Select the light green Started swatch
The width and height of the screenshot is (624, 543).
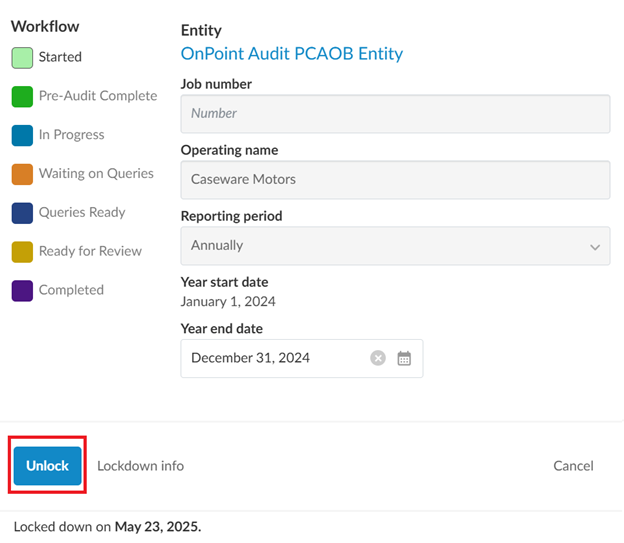22,58
